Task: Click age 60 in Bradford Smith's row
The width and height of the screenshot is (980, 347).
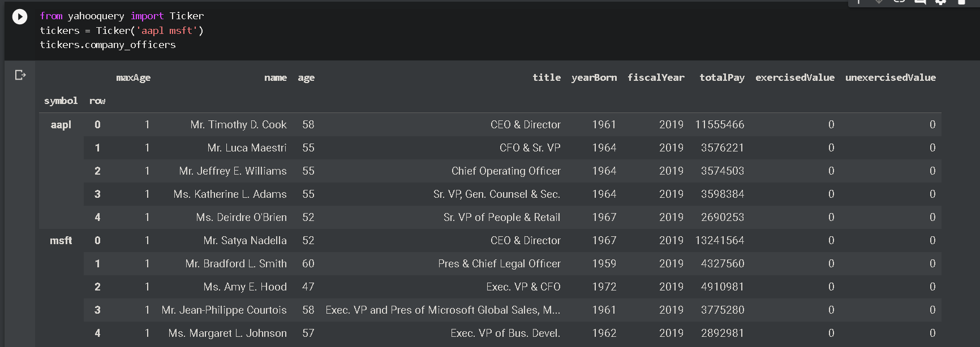Action: (x=308, y=263)
